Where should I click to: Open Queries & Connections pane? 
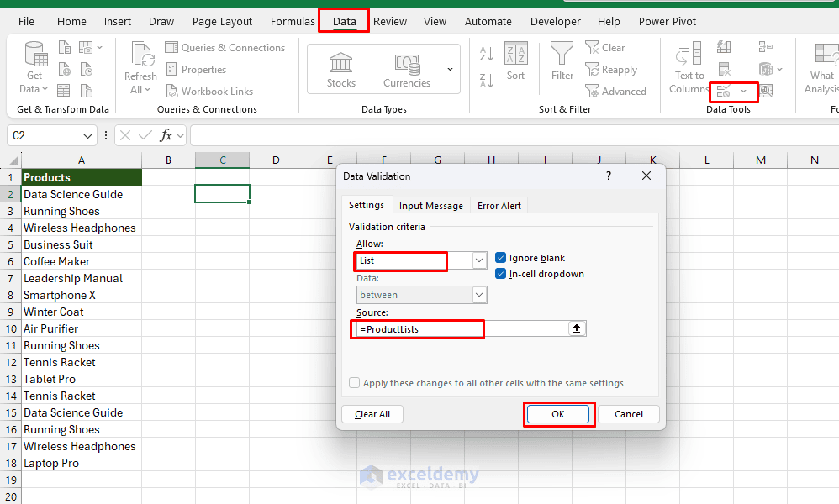pyautogui.click(x=224, y=48)
